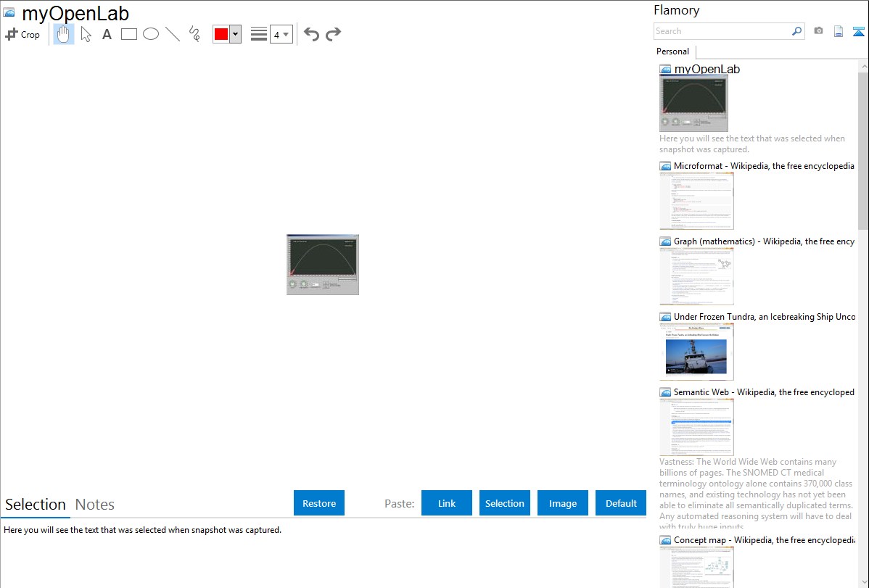Click the search magnifier icon
The height and width of the screenshot is (588, 869).
tap(797, 31)
